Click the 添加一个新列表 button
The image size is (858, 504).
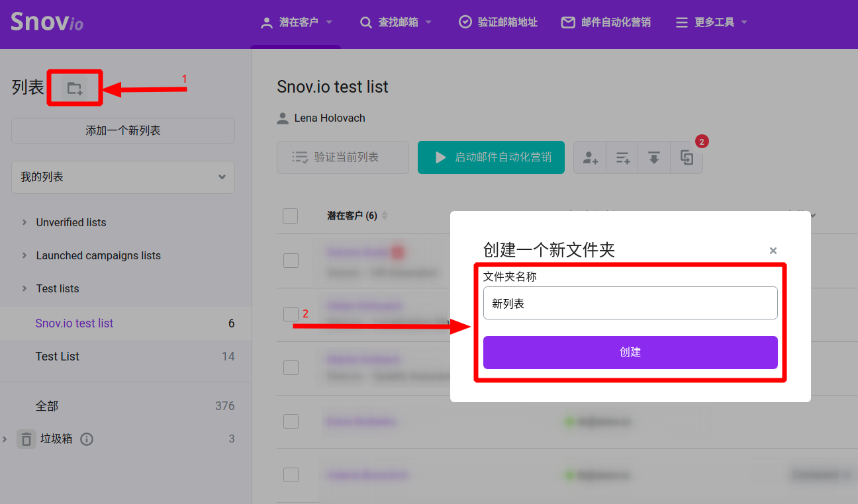[x=123, y=131]
